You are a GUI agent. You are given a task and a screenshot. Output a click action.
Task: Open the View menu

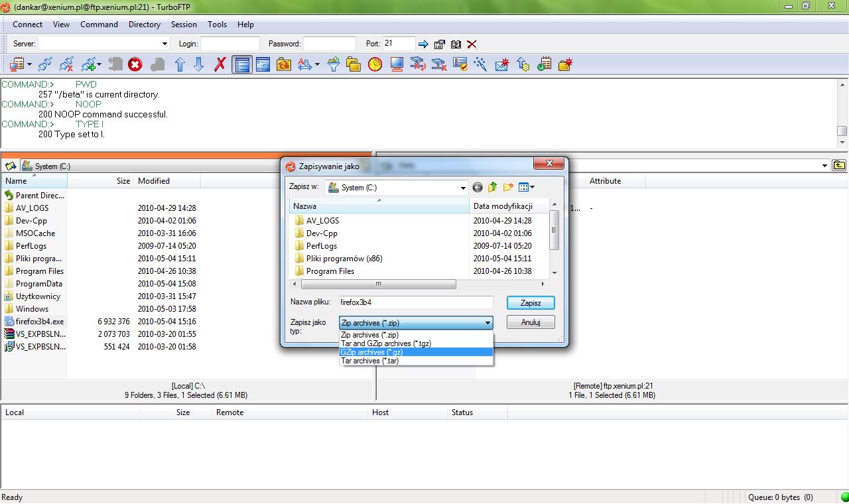[62, 25]
